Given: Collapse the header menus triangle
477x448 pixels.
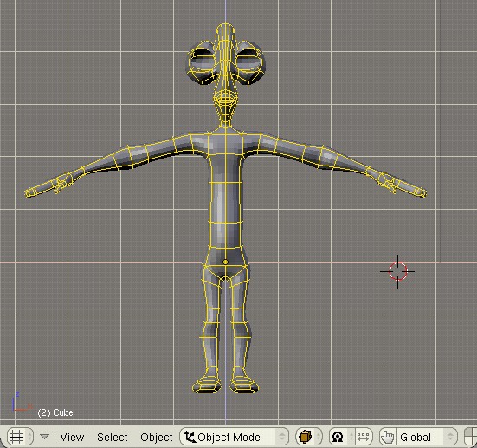Looking at the screenshot, I should point(45,437).
